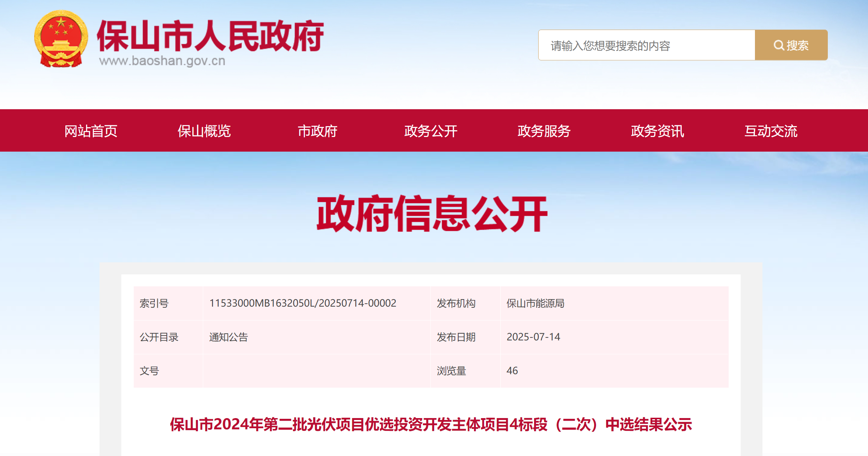Click the date 2025-07-14
The image size is (868, 456).
pos(533,337)
